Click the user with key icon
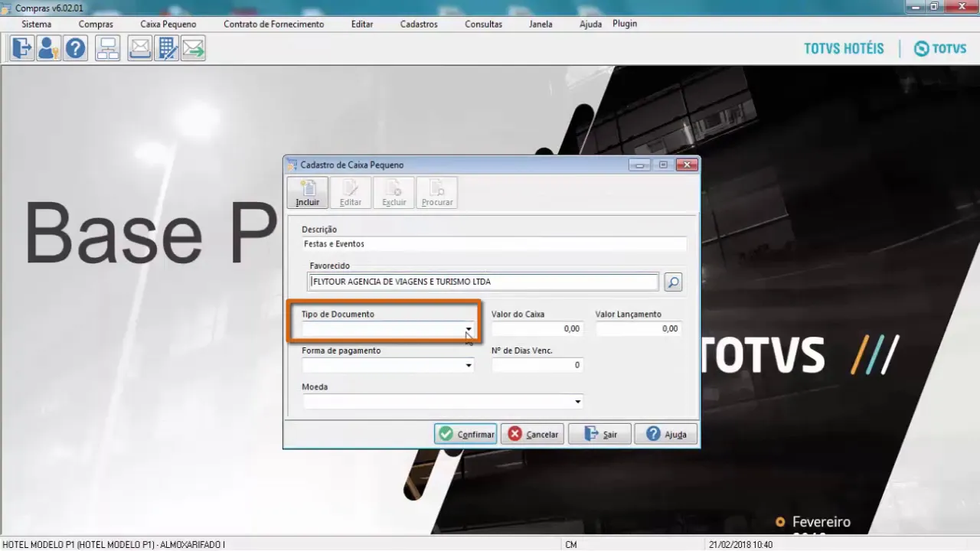980x551 pixels. [x=48, y=49]
